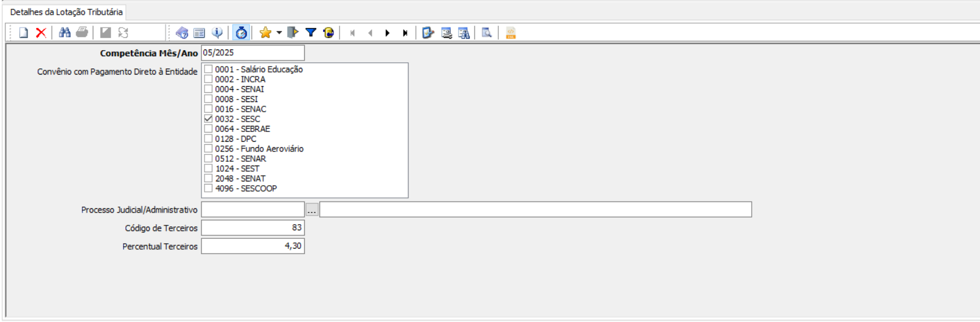
Task: Check the 0016 - SENAC checkbox
Action: click(x=208, y=109)
